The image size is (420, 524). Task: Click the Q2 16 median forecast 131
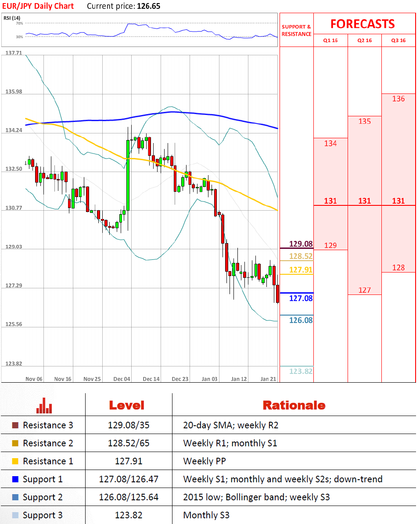[x=365, y=201]
